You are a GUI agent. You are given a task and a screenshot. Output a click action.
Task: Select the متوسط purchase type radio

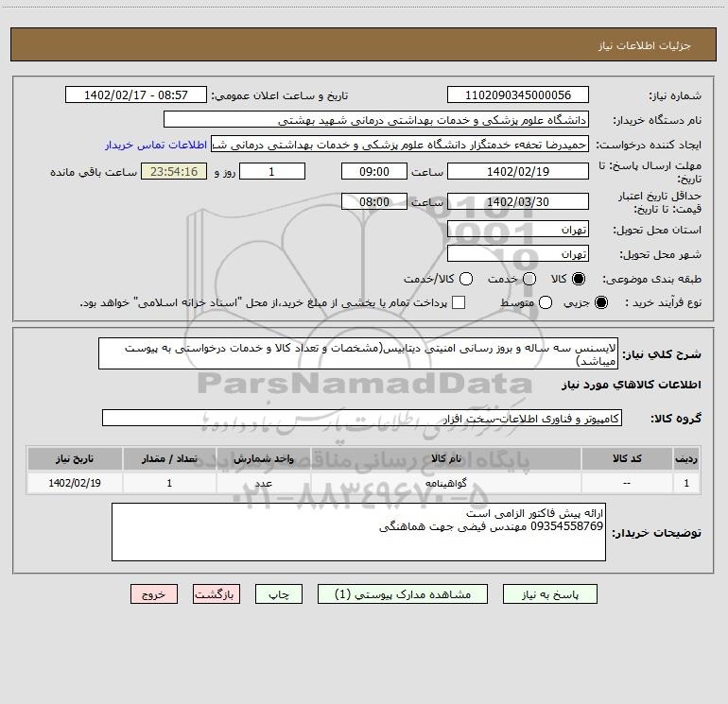click(x=546, y=302)
